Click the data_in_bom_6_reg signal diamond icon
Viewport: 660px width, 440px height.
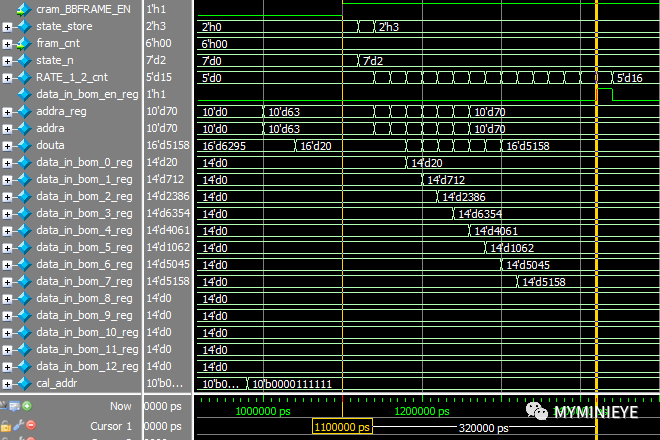[24, 264]
